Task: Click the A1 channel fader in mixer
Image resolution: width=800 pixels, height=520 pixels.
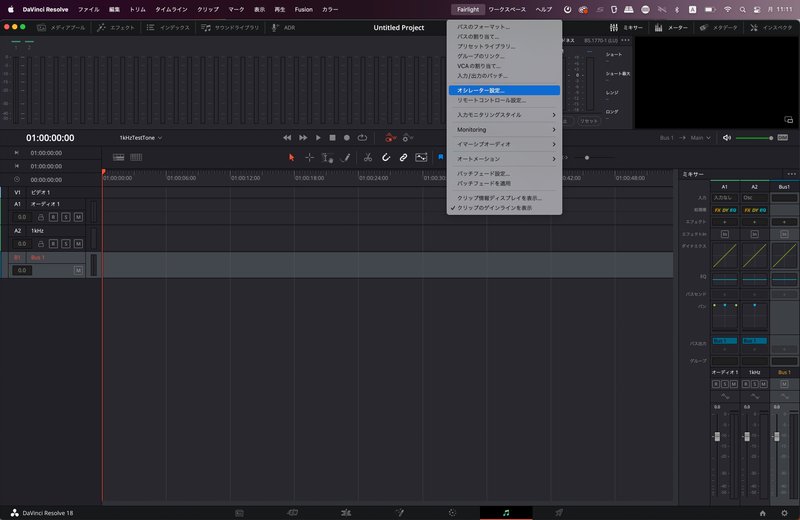Action: (x=717, y=436)
